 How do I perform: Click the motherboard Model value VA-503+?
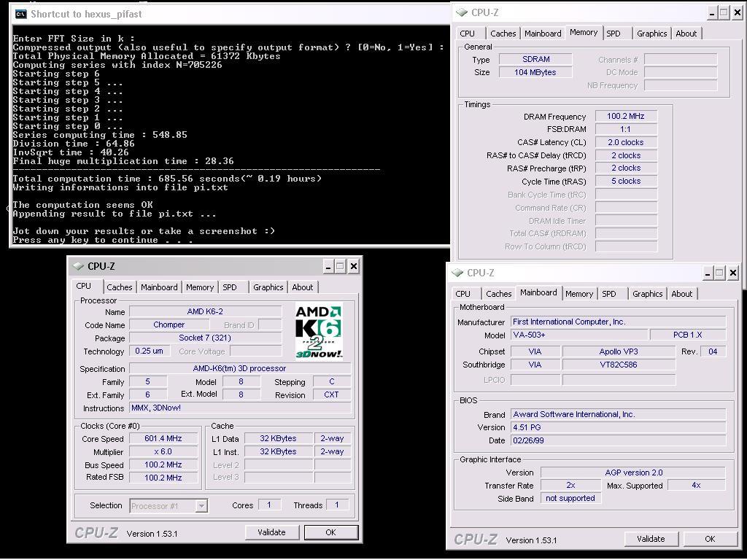click(578, 335)
